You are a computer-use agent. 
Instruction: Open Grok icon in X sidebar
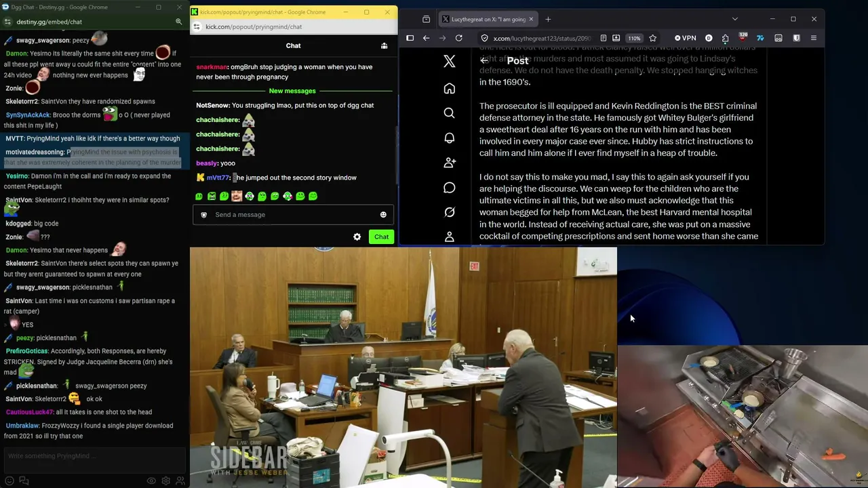pos(449,212)
